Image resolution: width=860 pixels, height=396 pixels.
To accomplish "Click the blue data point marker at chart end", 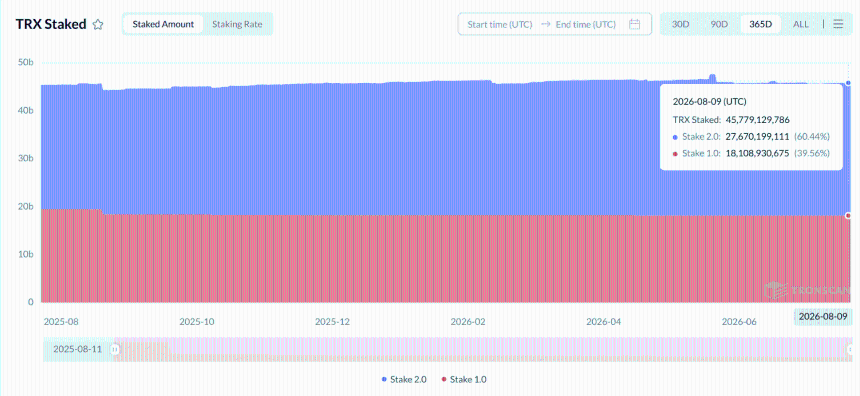I will click(x=848, y=83).
